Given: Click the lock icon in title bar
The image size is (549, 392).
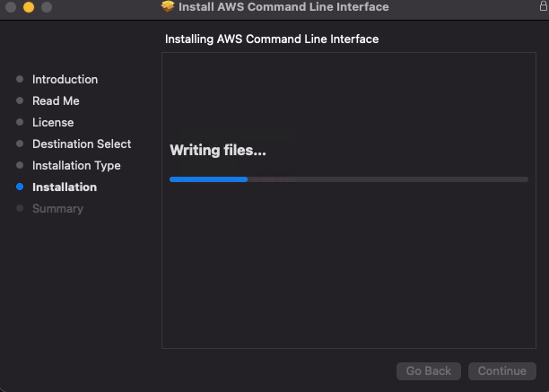Looking at the screenshot, I should tap(544, 6).
